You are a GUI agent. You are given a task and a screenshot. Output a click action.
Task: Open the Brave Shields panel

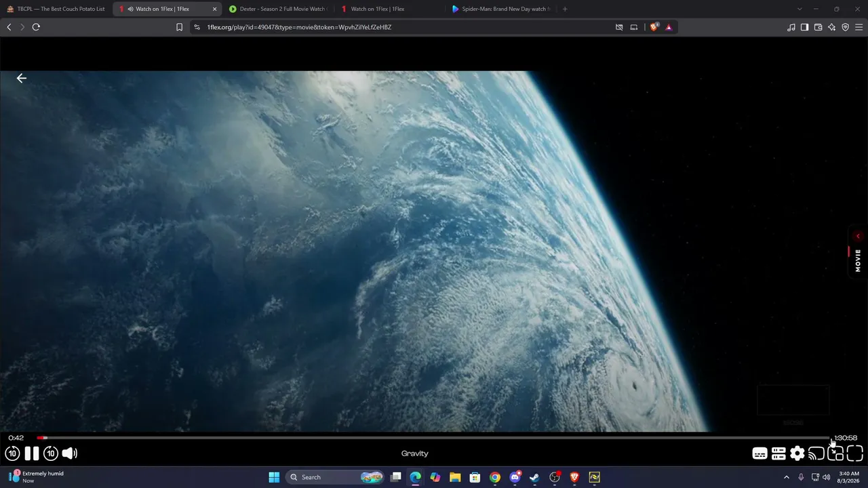coord(654,27)
